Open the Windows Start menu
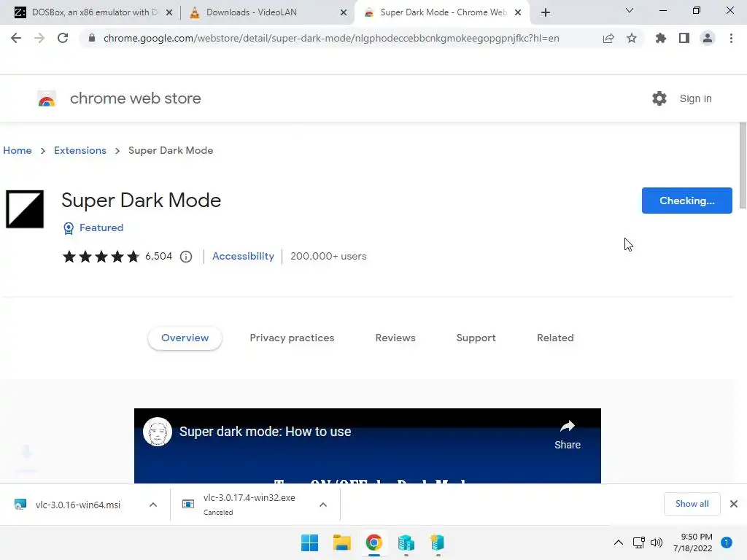 click(x=309, y=542)
